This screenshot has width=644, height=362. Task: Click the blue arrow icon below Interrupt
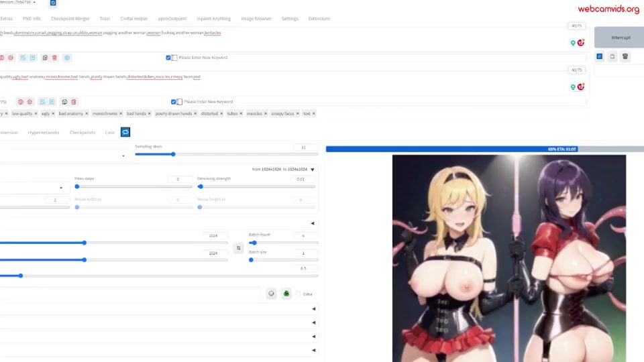pos(600,57)
